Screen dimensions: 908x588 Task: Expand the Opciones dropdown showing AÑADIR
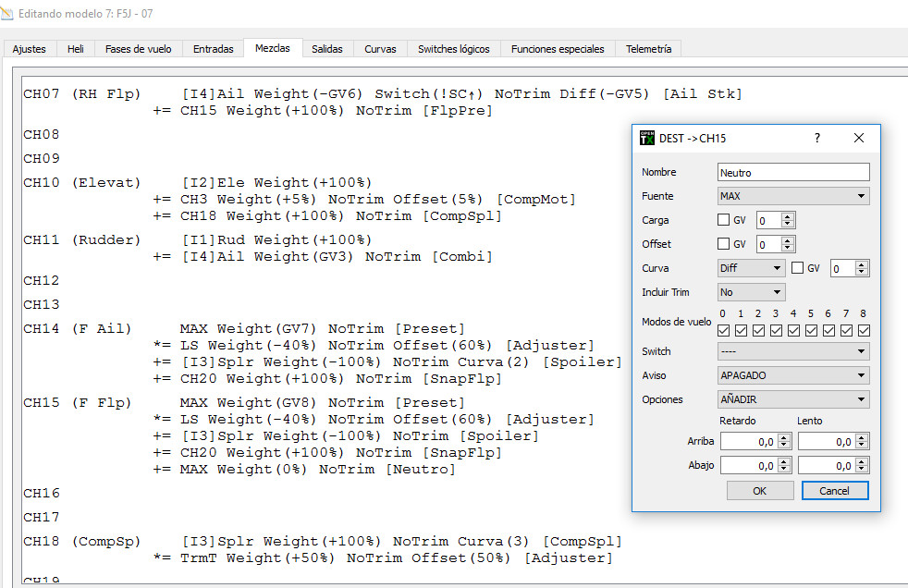793,399
